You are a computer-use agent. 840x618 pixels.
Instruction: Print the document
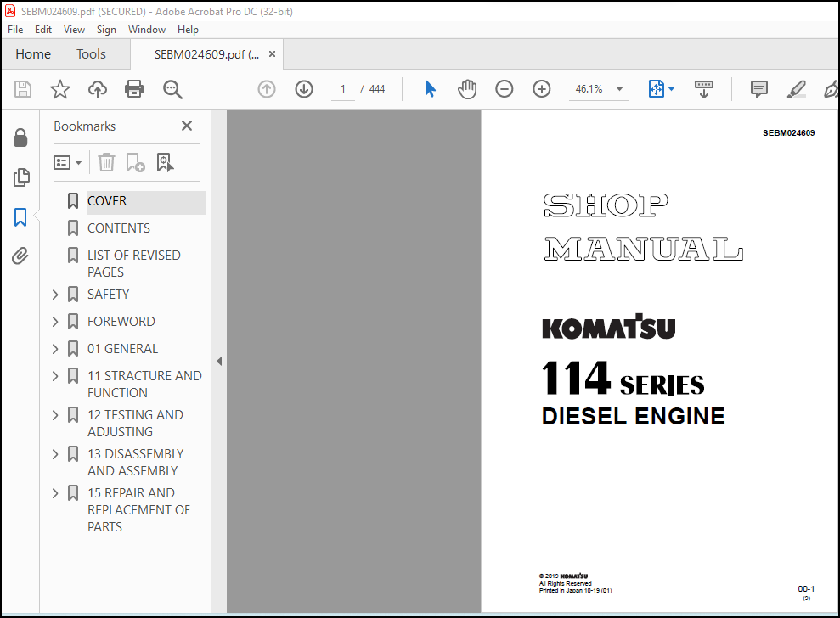click(134, 89)
